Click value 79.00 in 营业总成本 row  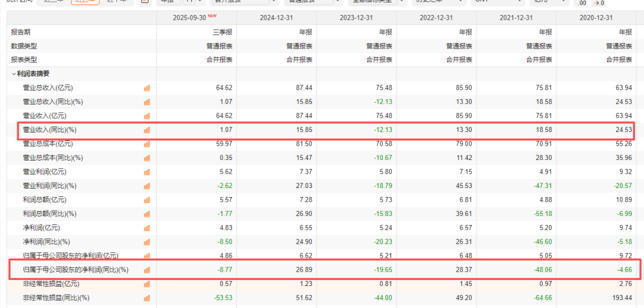[x=465, y=144]
